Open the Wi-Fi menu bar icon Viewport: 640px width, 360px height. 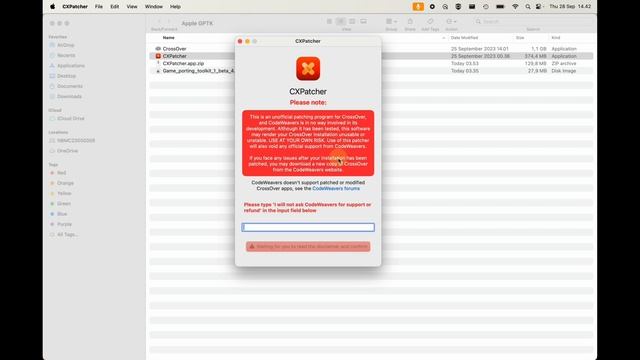[x=515, y=7]
